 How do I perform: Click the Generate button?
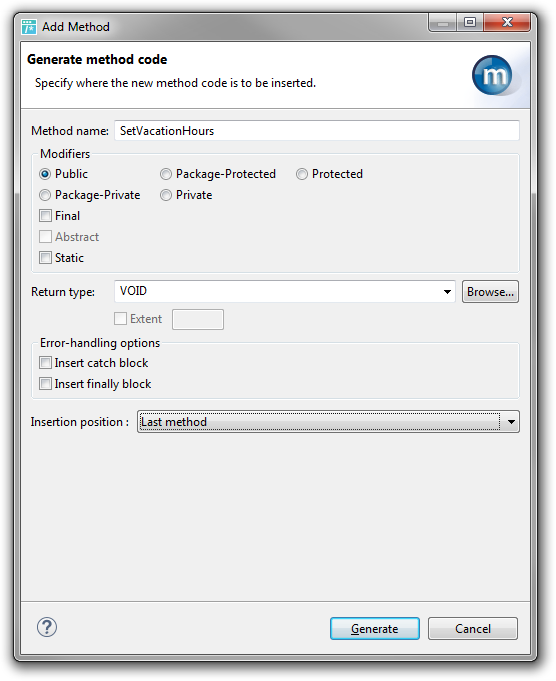tap(375, 628)
